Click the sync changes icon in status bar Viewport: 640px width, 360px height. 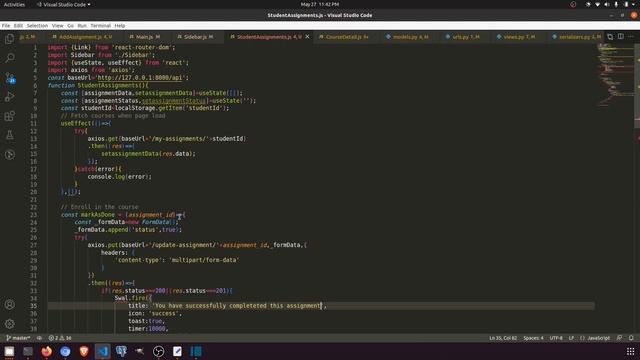pyautogui.click(x=39, y=338)
